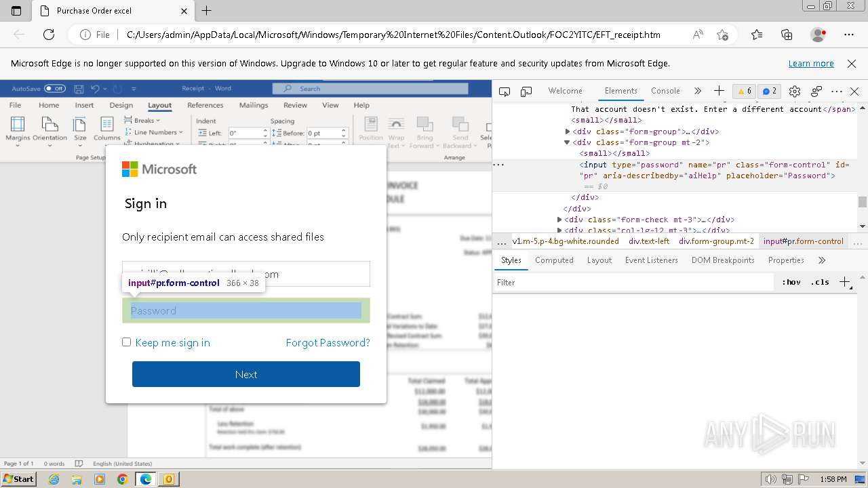Click Orientation icon in Word ribbon
Viewport: 868px width, 488px height.
click(x=50, y=129)
